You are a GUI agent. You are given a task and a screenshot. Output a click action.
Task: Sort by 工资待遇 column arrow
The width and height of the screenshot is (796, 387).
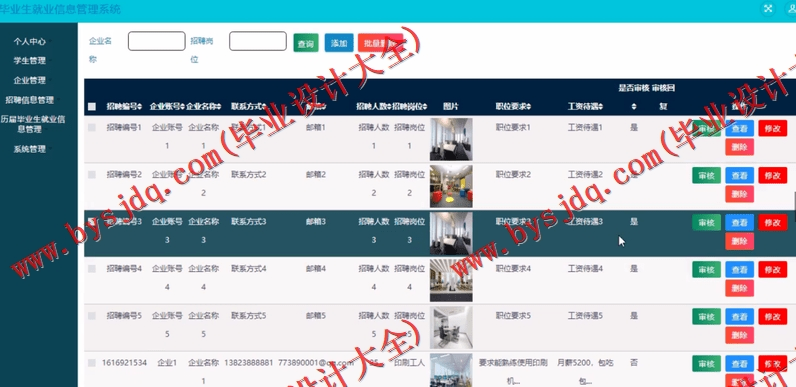(x=601, y=107)
